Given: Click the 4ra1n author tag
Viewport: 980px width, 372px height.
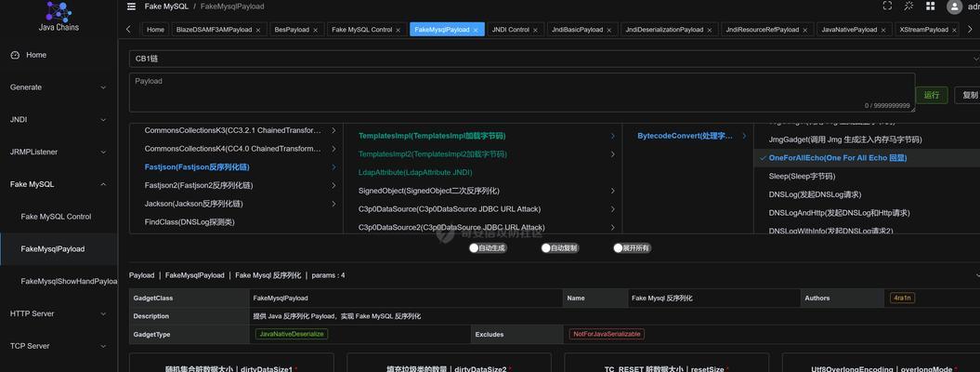Looking at the screenshot, I should [903, 299].
